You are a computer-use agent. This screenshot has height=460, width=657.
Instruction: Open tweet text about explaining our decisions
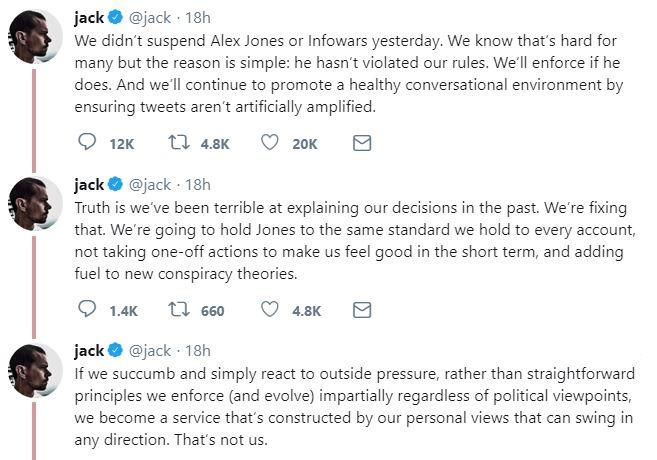354,241
